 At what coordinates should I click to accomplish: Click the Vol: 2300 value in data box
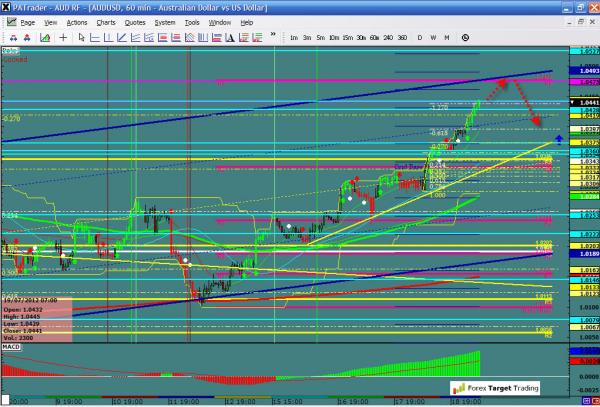click(18, 338)
